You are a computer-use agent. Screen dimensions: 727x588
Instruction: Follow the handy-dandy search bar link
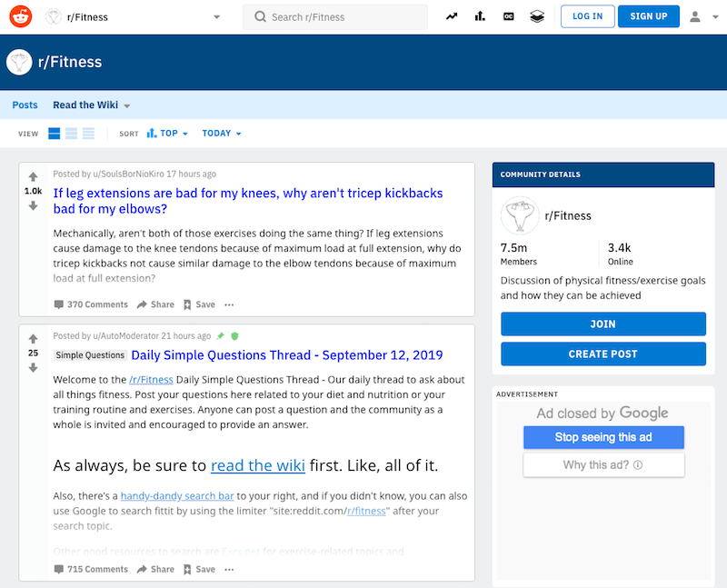click(x=177, y=495)
